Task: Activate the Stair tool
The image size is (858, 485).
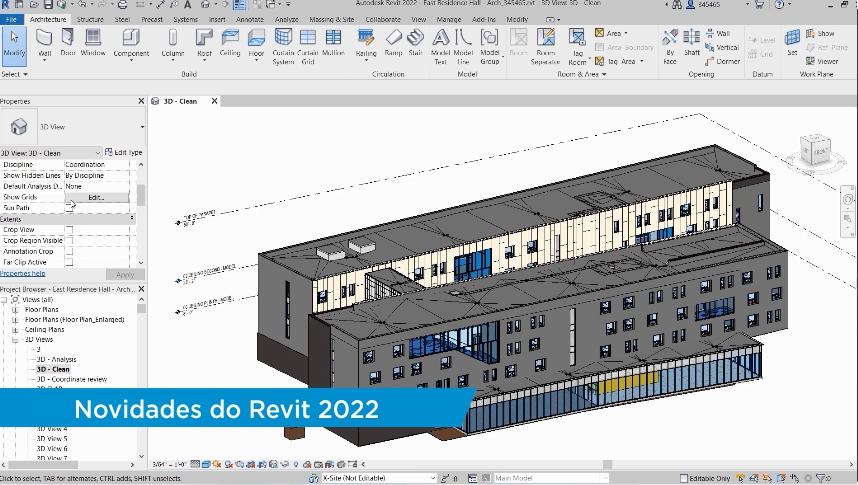Action: click(415, 43)
